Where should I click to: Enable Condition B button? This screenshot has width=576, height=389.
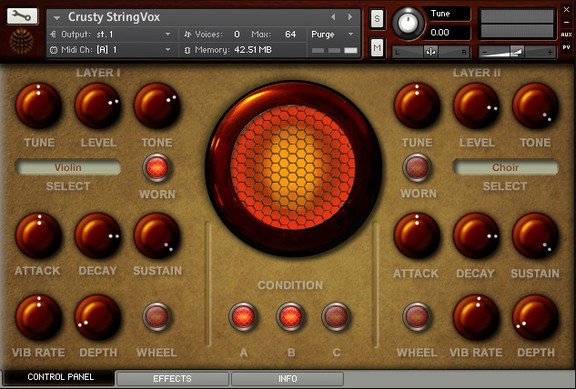tap(291, 316)
